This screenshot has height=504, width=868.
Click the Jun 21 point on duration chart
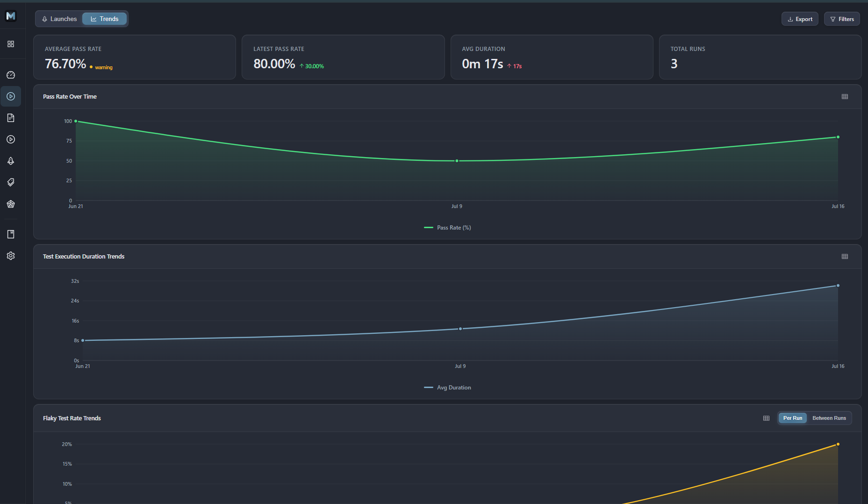point(83,340)
